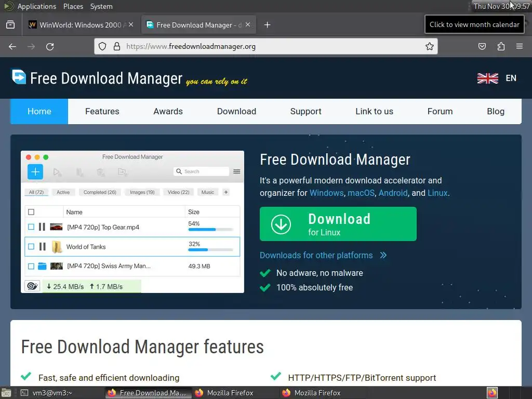Screen dimensions: 532x399
Task: Switch to the WinWorld: Windows 2000 tab
Action: (x=81, y=25)
